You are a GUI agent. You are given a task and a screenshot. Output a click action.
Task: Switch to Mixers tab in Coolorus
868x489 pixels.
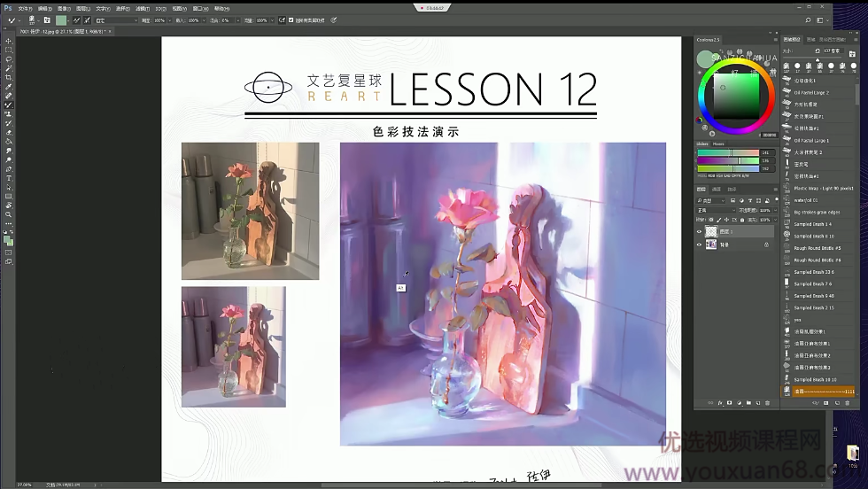(x=718, y=144)
